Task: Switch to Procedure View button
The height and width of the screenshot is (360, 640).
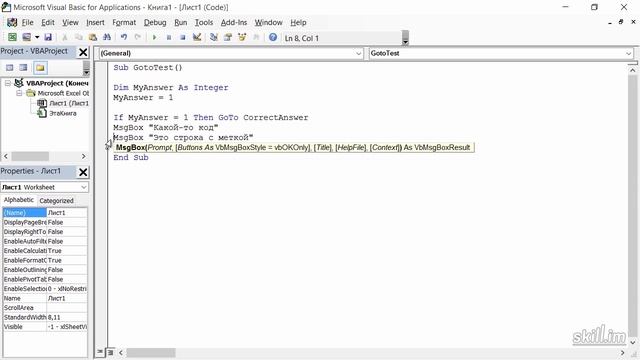Action: point(100,352)
